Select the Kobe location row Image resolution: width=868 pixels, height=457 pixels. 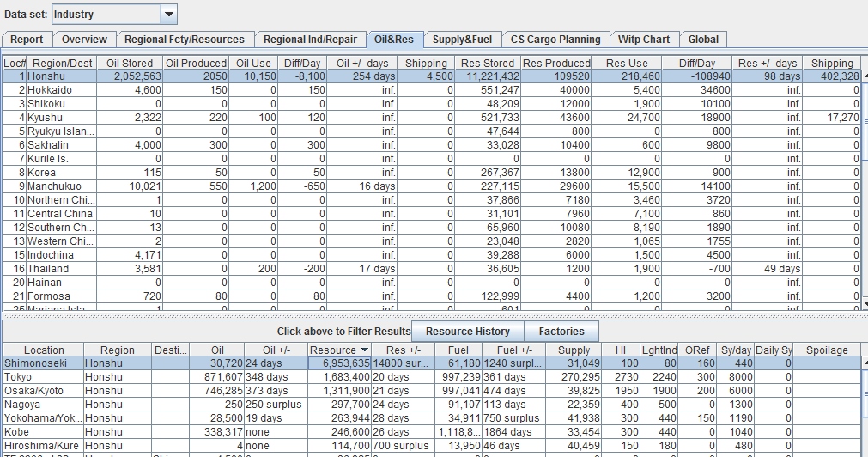tap(432, 432)
